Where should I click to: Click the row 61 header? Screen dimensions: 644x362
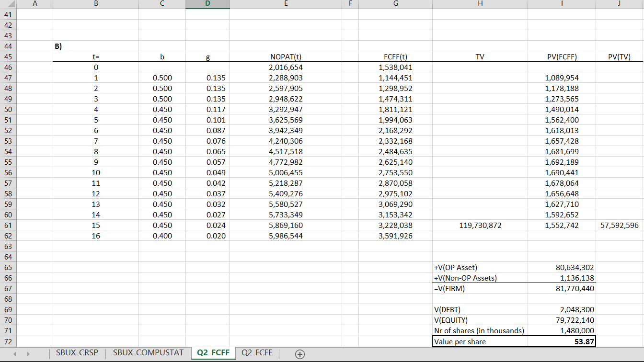pos(8,225)
